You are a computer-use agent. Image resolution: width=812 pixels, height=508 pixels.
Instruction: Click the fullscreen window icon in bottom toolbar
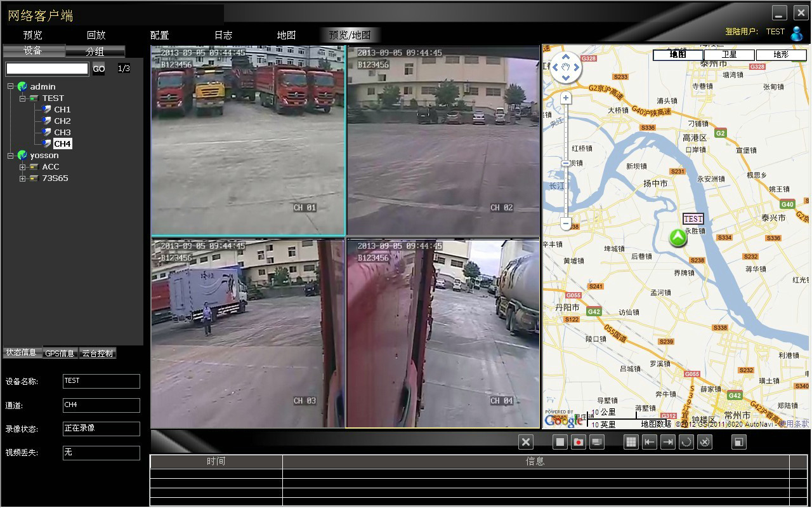point(739,442)
